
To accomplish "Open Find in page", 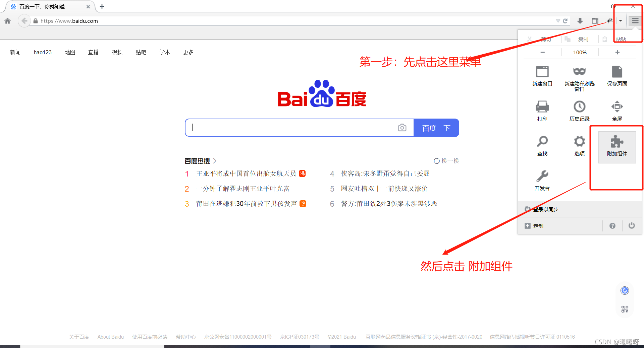I will coord(542,146).
